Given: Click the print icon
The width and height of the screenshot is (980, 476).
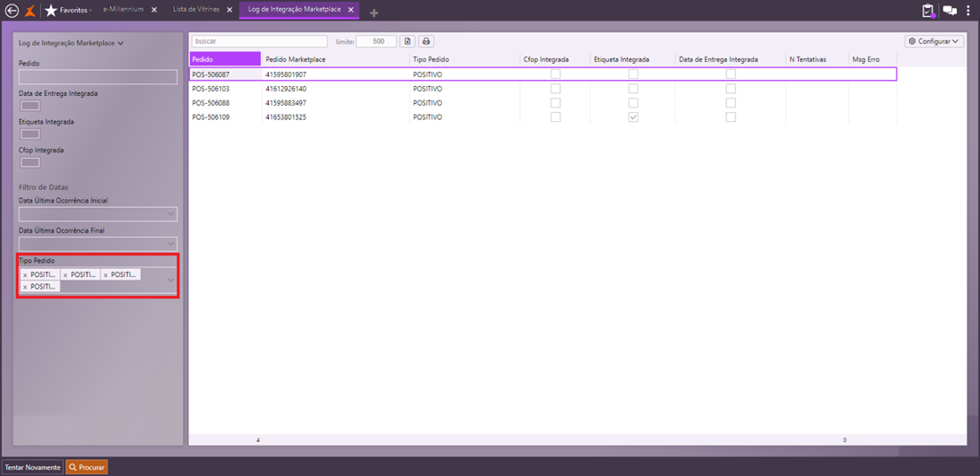Looking at the screenshot, I should pyautogui.click(x=426, y=41).
